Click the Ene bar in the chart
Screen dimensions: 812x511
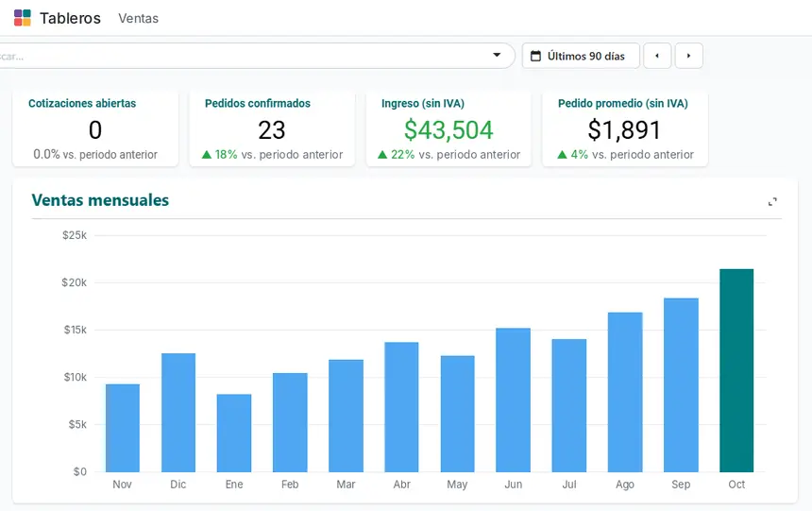[x=234, y=434]
